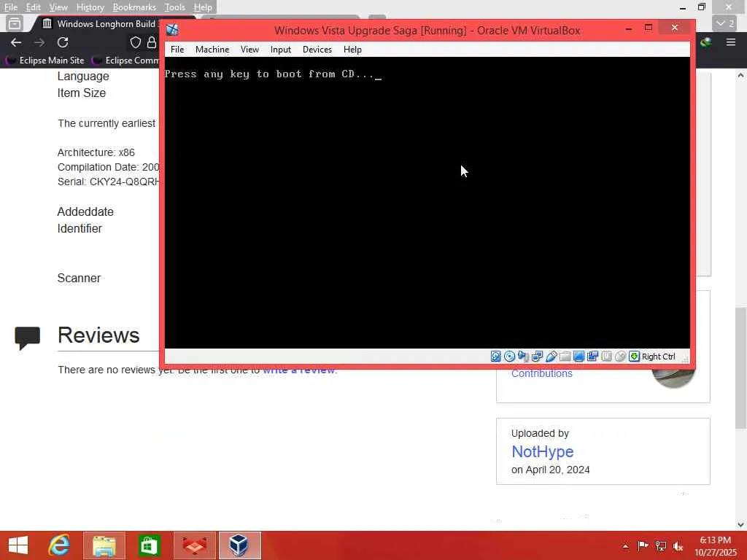Open the VirtualBox Help menu
This screenshot has height=560, width=747.
(352, 50)
